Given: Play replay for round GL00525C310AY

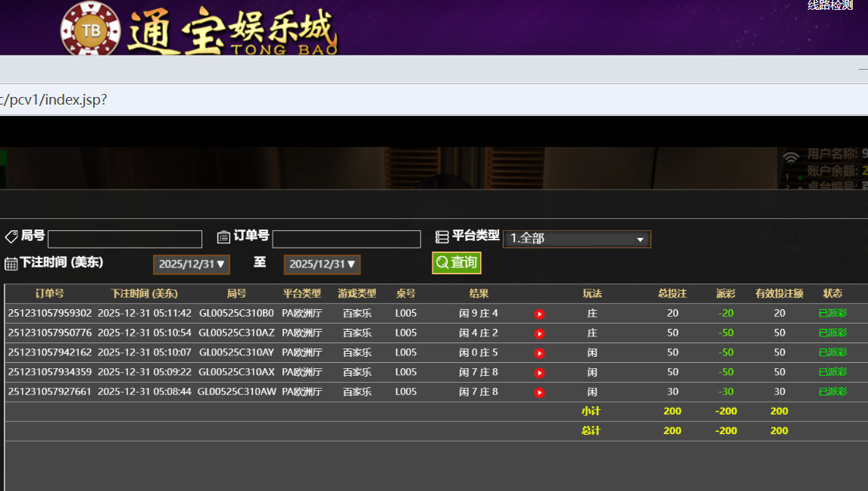Looking at the screenshot, I should pyautogui.click(x=539, y=353).
